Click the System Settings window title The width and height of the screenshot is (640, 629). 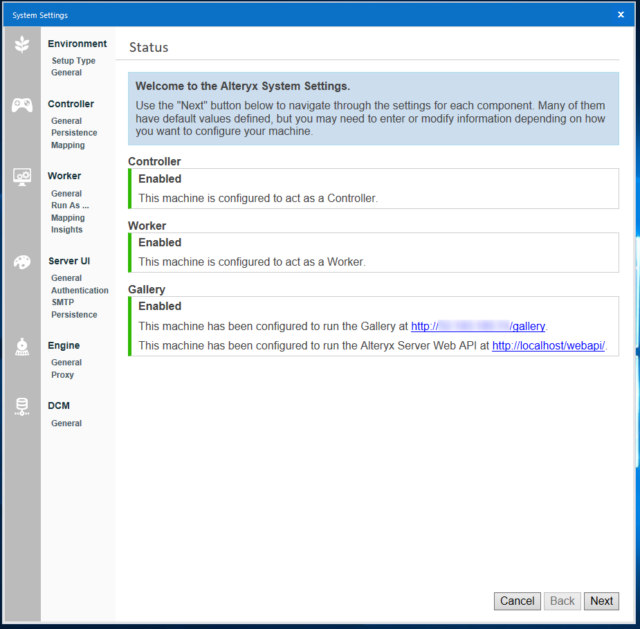coord(40,15)
